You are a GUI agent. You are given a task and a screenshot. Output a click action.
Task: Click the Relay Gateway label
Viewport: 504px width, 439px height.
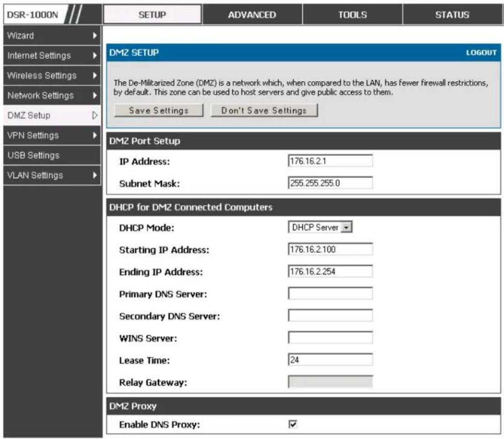[x=153, y=383]
